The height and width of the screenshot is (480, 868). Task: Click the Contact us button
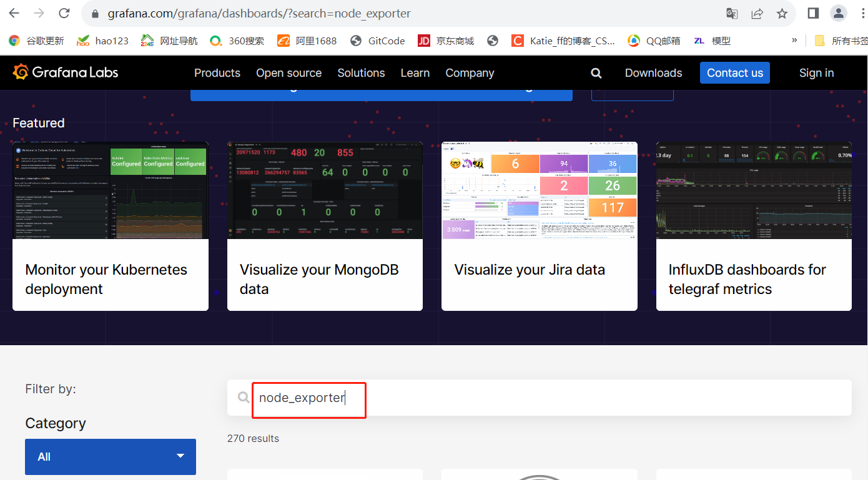pyautogui.click(x=735, y=73)
